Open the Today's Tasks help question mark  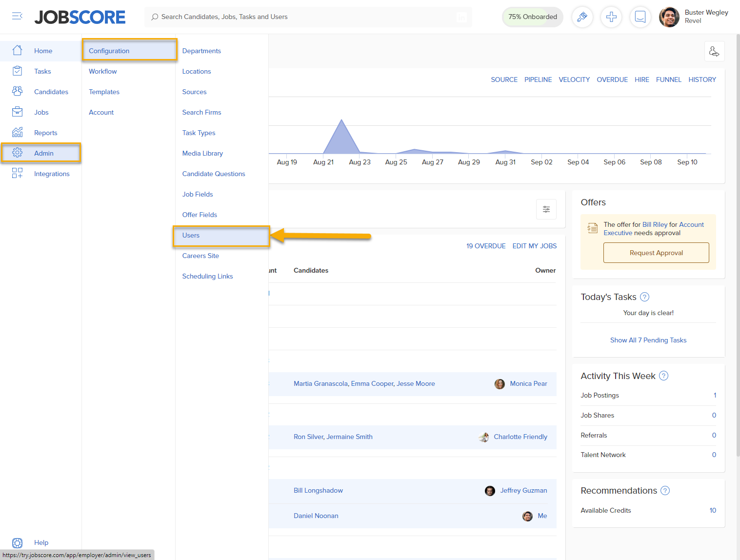coord(644,297)
